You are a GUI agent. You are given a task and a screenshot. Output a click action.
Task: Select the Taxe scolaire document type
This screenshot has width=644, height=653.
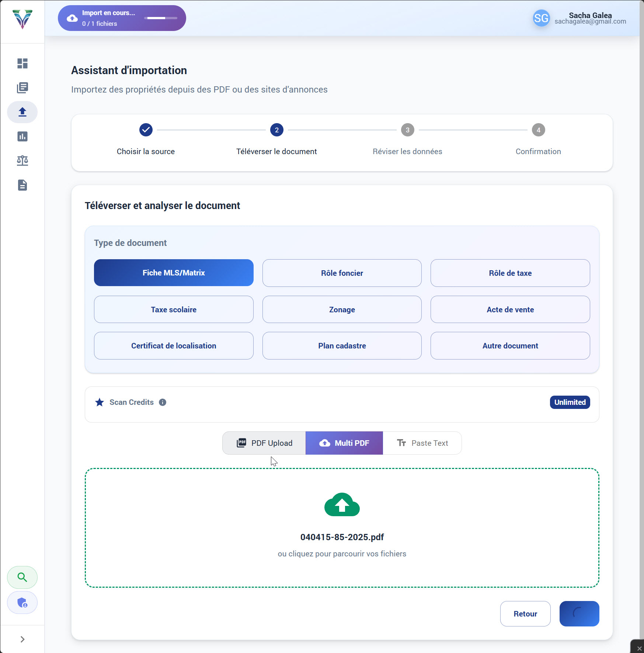tap(174, 309)
